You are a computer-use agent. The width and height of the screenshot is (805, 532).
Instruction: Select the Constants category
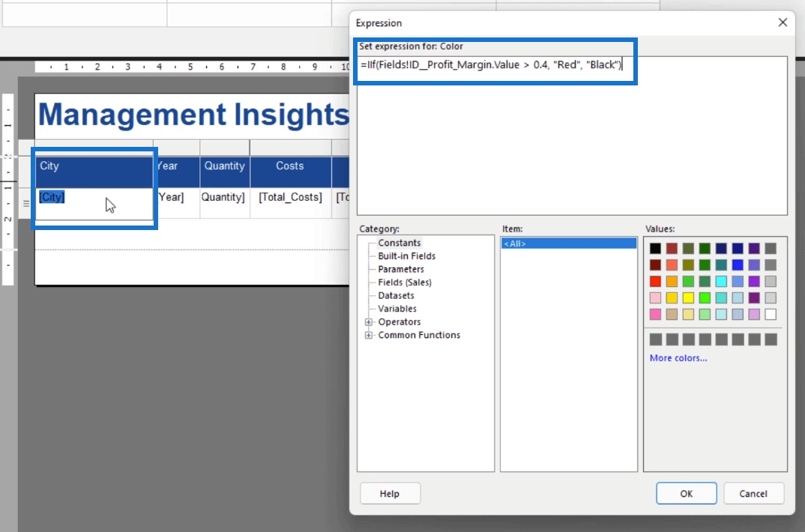coord(400,243)
